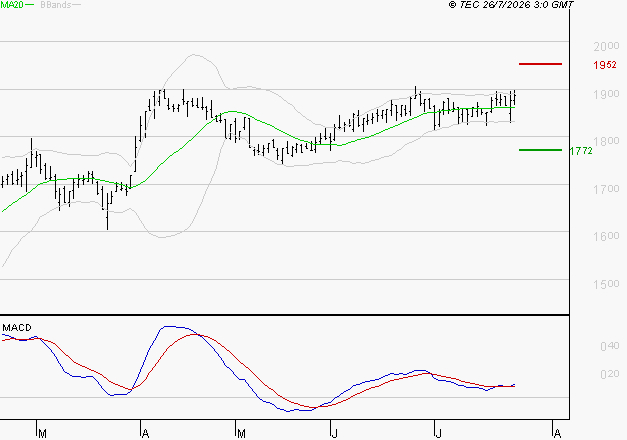The width and height of the screenshot is (627, 440).
Task: Click the 1800 price axis label
Action: (x=606, y=141)
